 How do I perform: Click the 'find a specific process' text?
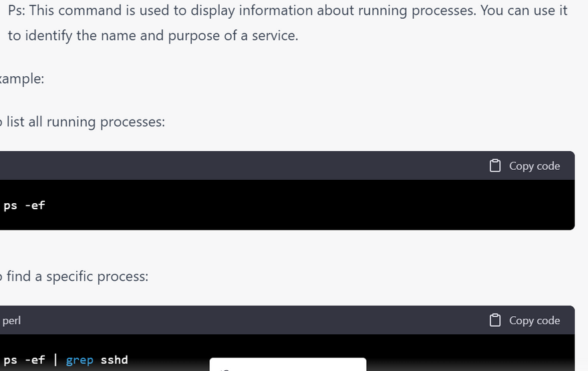78,276
